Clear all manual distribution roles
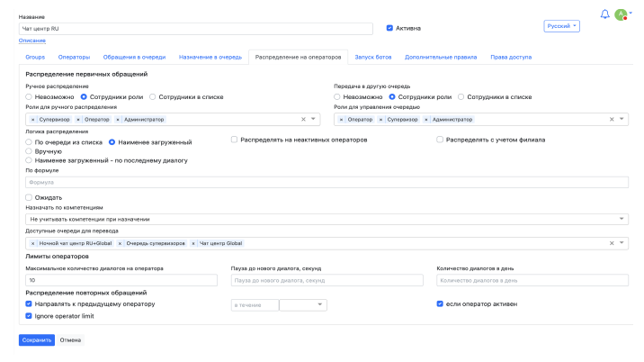 coord(303,119)
